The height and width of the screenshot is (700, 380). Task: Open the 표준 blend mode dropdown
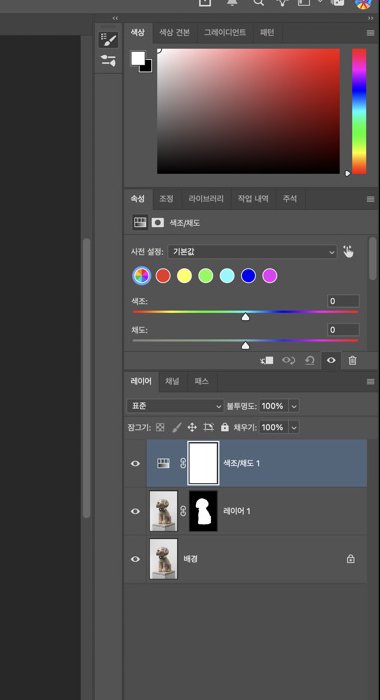coord(175,406)
